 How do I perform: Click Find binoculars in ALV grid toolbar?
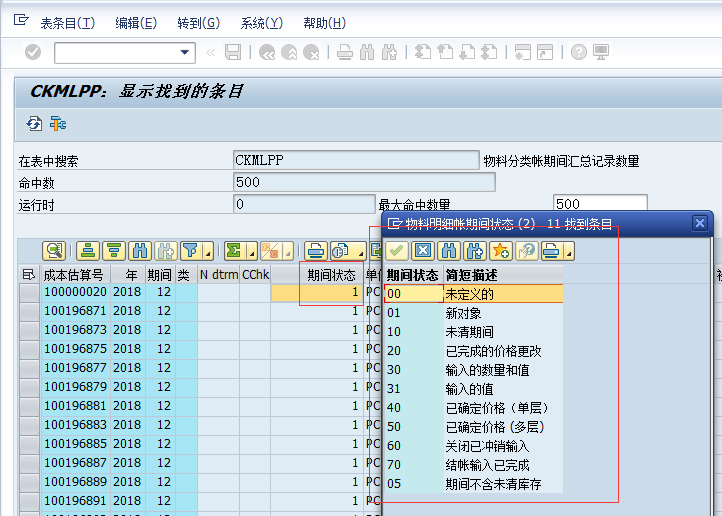click(140, 251)
